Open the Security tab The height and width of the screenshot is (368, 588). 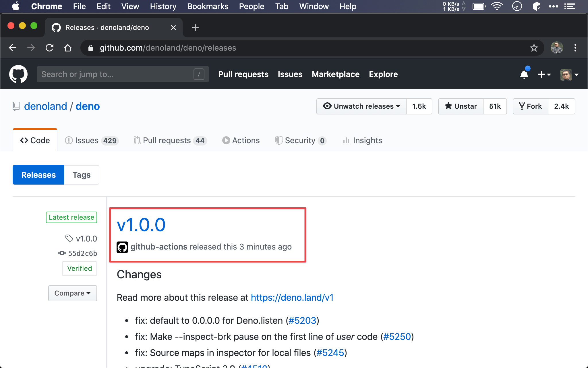(x=301, y=140)
